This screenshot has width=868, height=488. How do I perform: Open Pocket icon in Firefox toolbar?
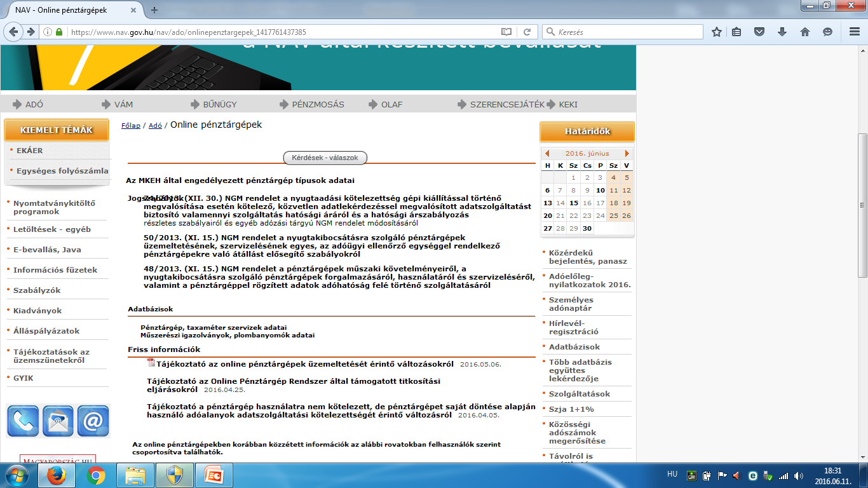(x=759, y=32)
